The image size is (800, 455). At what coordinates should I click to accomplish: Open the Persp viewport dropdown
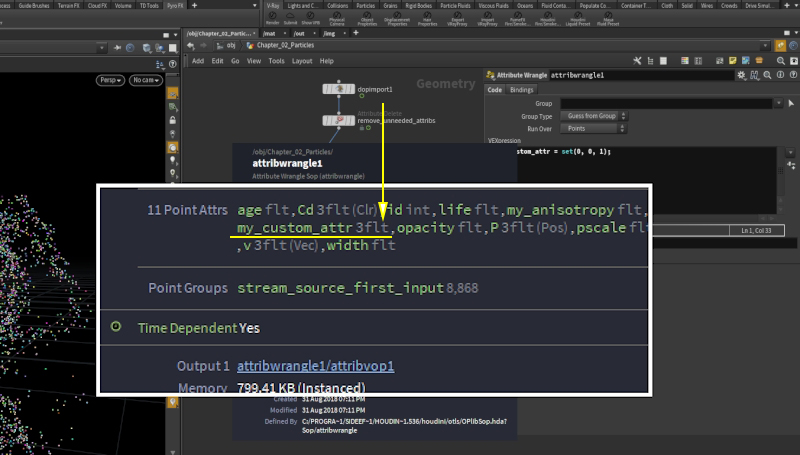pos(110,78)
